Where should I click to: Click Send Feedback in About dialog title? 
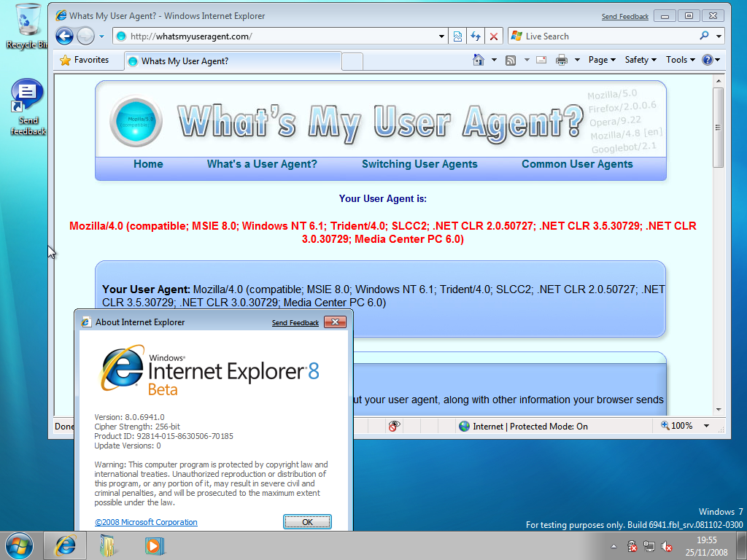(295, 323)
